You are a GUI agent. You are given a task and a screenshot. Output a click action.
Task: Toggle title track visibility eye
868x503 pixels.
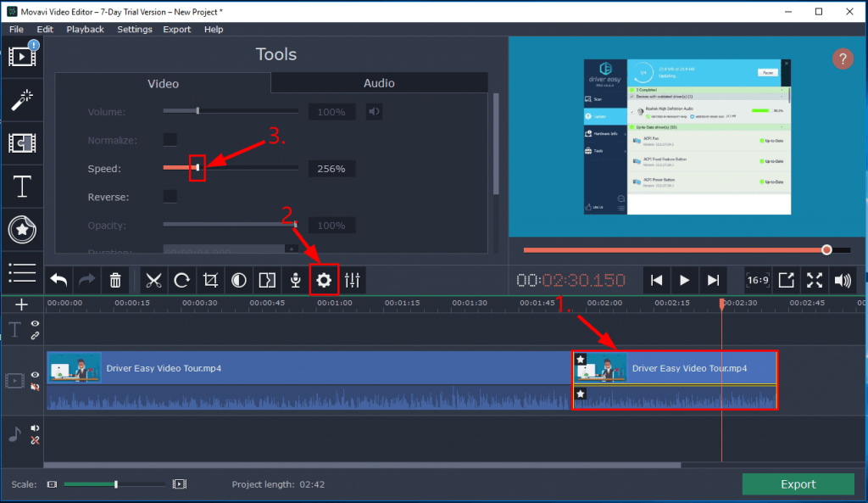35,323
